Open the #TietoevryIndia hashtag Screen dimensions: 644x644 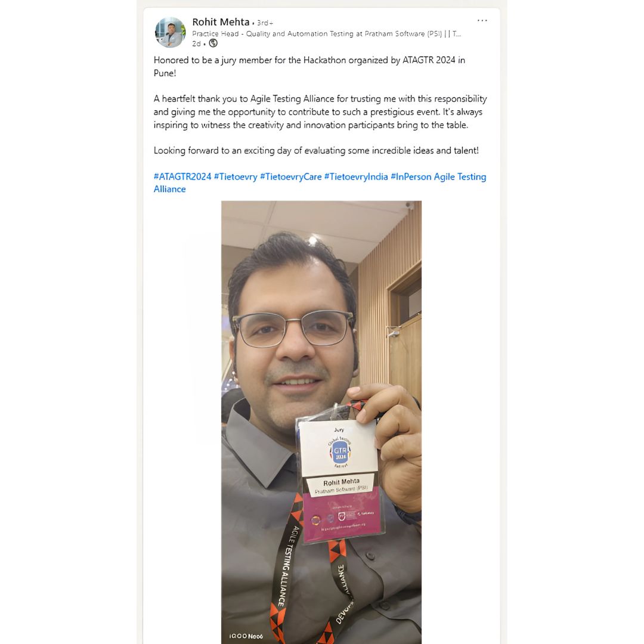[x=356, y=177]
